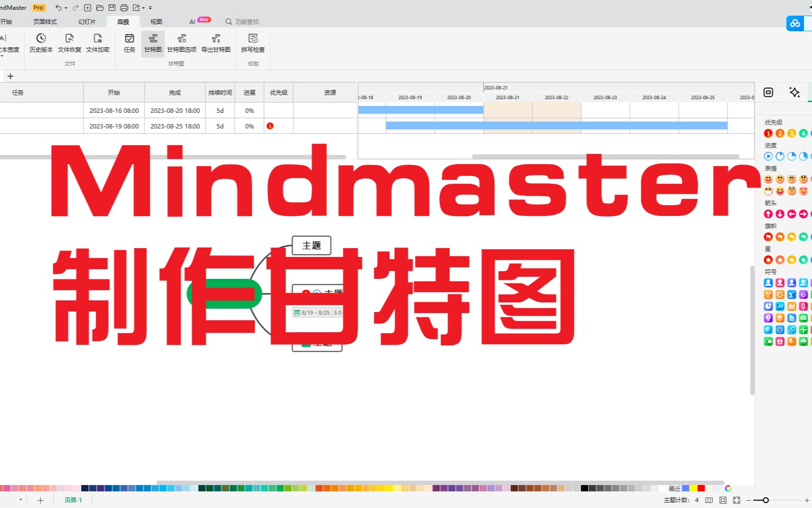Select the top 主题 topic node
The height and width of the screenshot is (508, 812).
311,245
